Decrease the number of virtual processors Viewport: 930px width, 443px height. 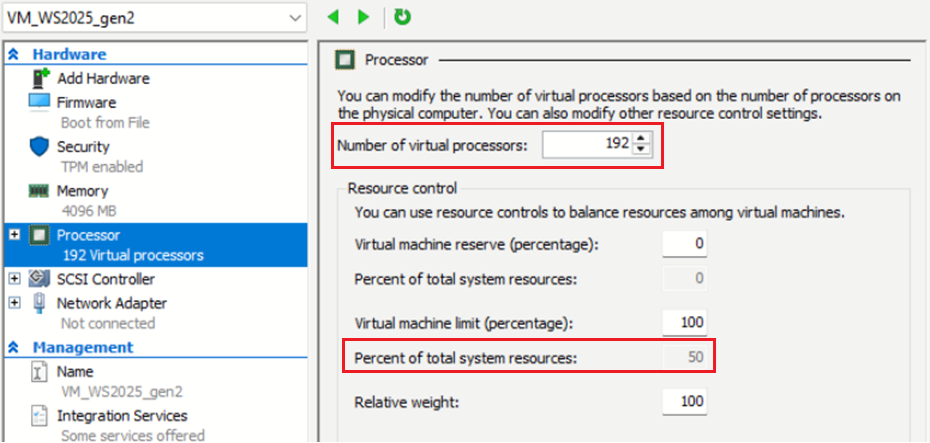point(641,151)
